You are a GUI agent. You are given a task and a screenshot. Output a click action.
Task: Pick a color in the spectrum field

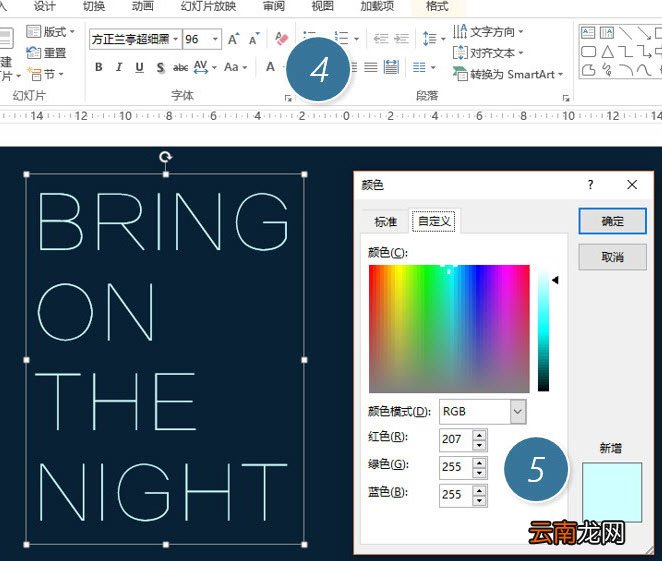pyautogui.click(x=449, y=329)
